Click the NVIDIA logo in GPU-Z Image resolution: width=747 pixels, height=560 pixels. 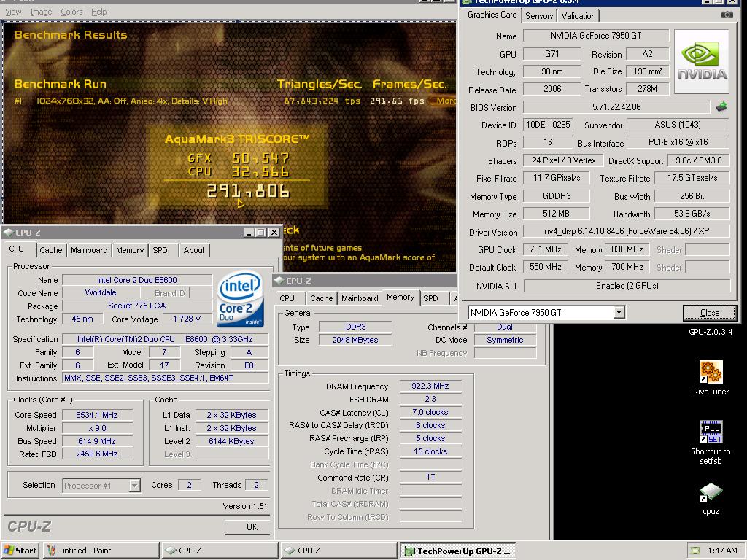pos(702,62)
